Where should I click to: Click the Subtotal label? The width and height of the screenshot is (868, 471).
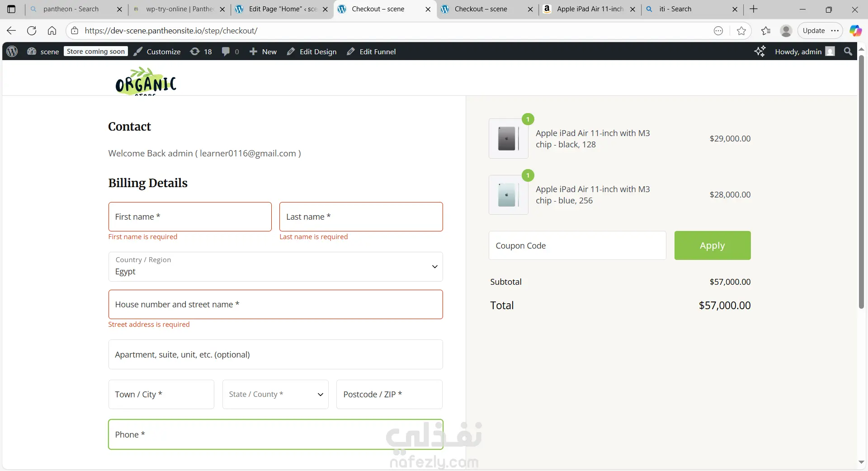(x=506, y=282)
